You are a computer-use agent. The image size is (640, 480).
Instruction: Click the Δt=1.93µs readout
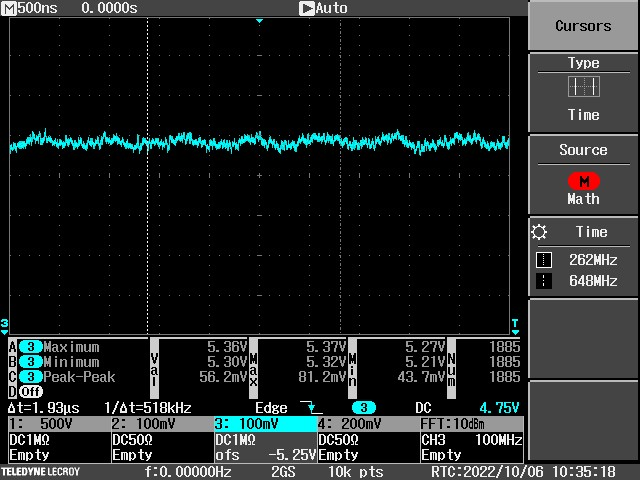coord(44,408)
